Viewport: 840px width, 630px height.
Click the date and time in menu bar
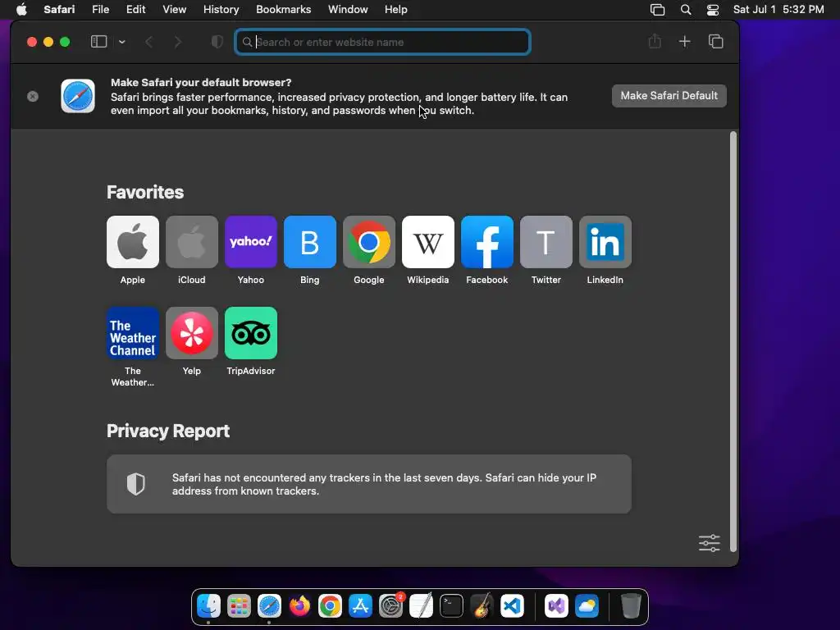pyautogui.click(x=778, y=10)
